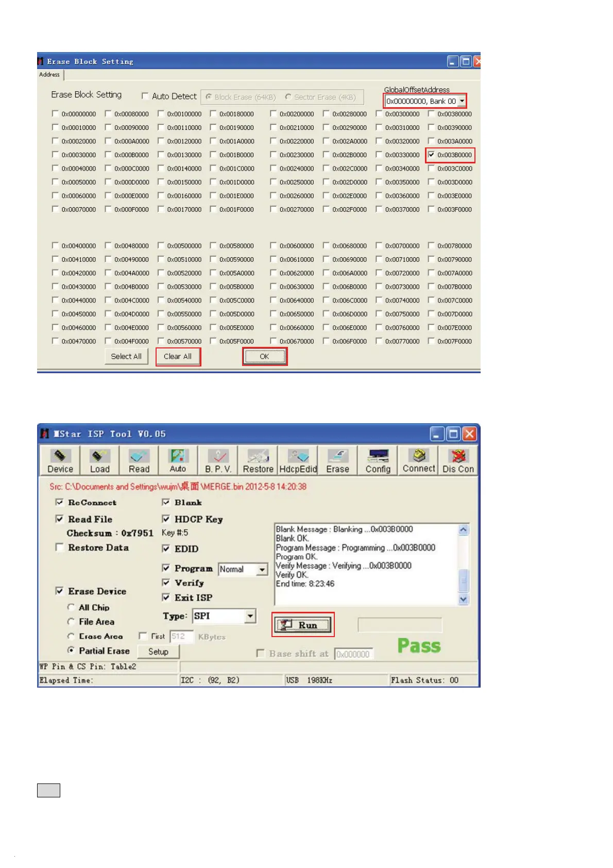The width and height of the screenshot is (613, 868).
Task: Select the Read toolbar icon
Action: [x=139, y=460]
